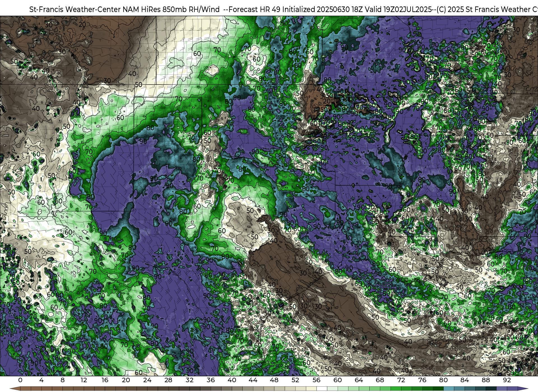The width and height of the screenshot is (538, 392).
Task: Click the colorbar scale label "72"
Action: click(401, 380)
